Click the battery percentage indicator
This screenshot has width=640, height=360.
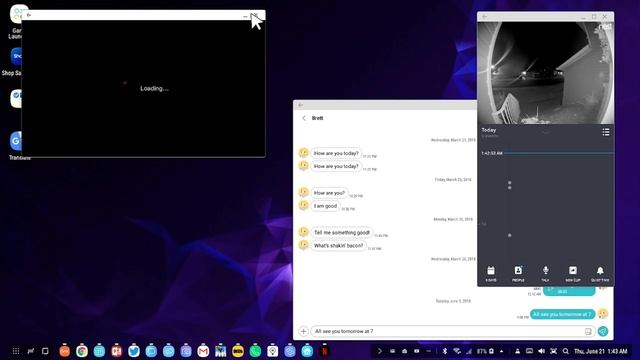pos(482,351)
